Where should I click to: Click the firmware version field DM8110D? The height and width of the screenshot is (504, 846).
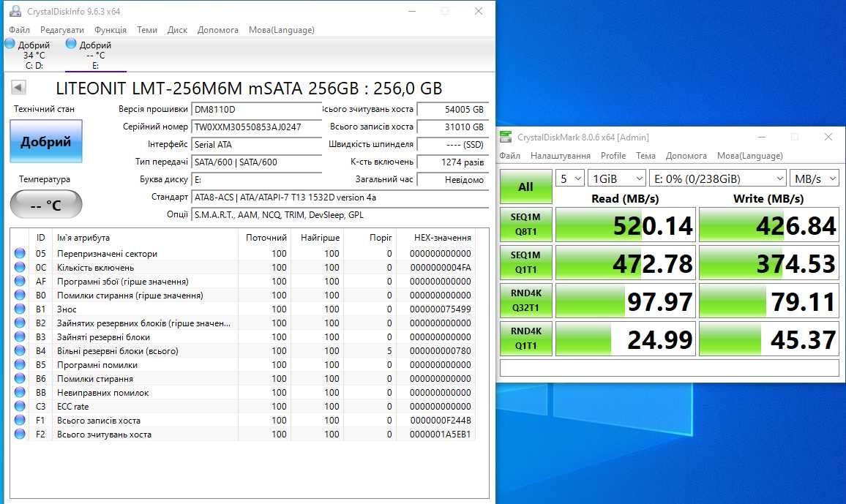coord(256,110)
